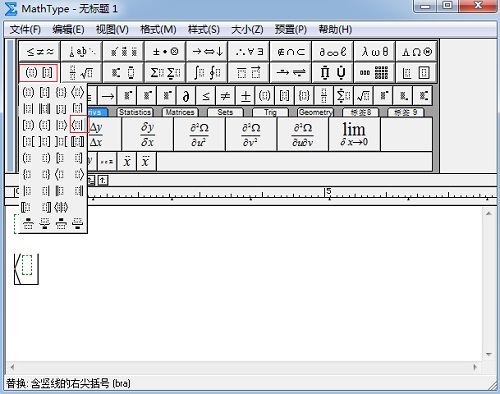
Task: Open the products and set theory templates palette
Action: pos(333,73)
